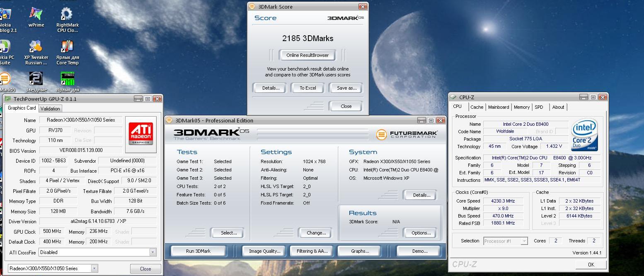The height and width of the screenshot is (276, 644).
Task: Open the Mainboard tab in CPU-Z
Action: click(499, 107)
